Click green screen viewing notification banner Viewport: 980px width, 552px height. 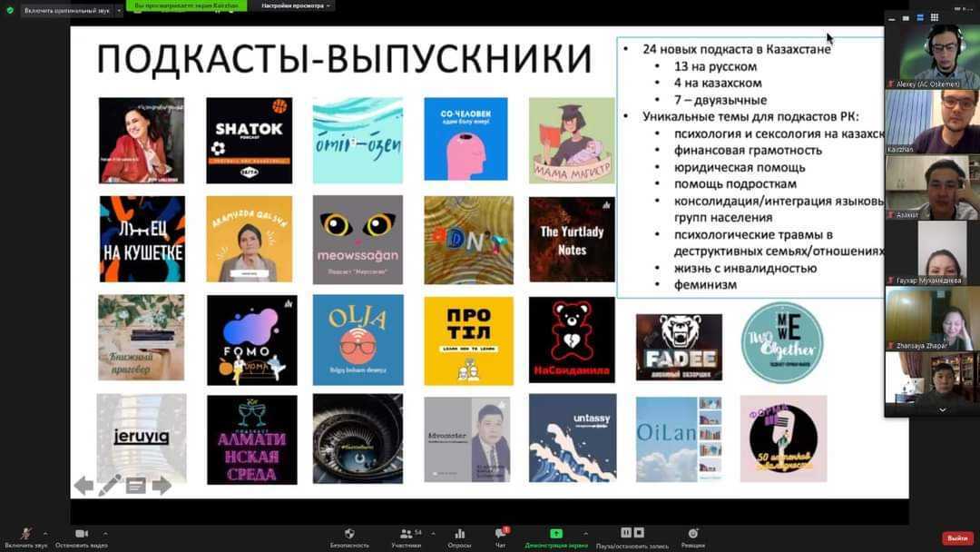point(186,5)
